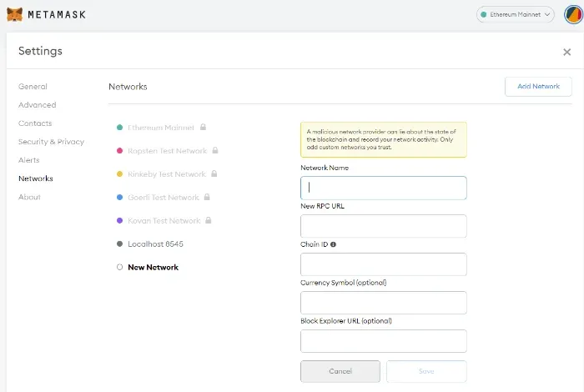Focus the New RPC URL field
Screen dimensions: 584x392
click(383, 226)
